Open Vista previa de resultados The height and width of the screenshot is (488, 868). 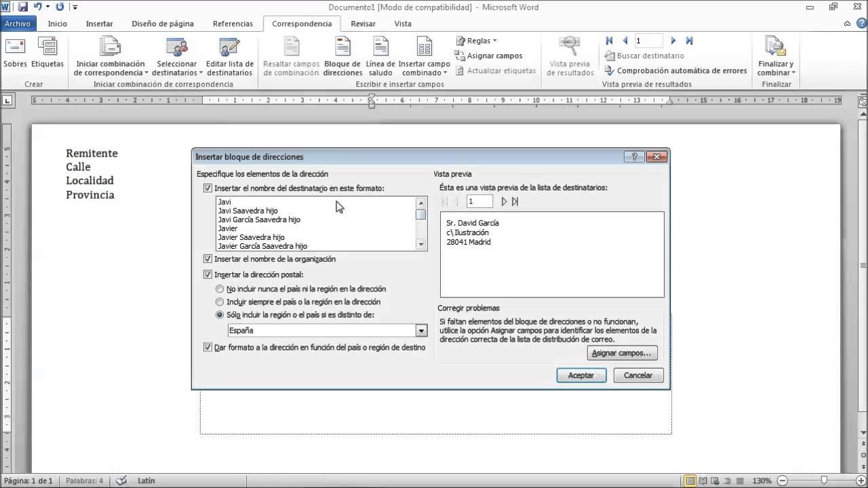569,54
